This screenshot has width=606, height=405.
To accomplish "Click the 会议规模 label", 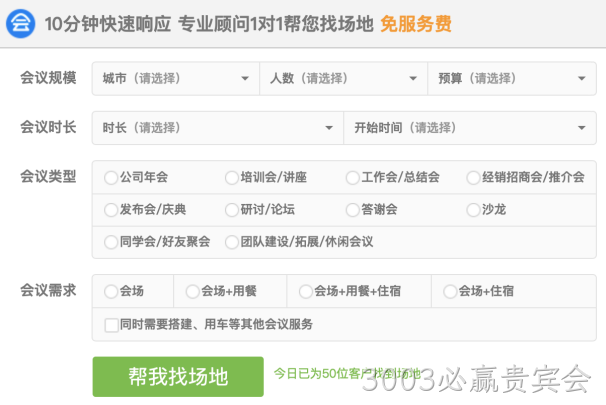I will tap(48, 78).
